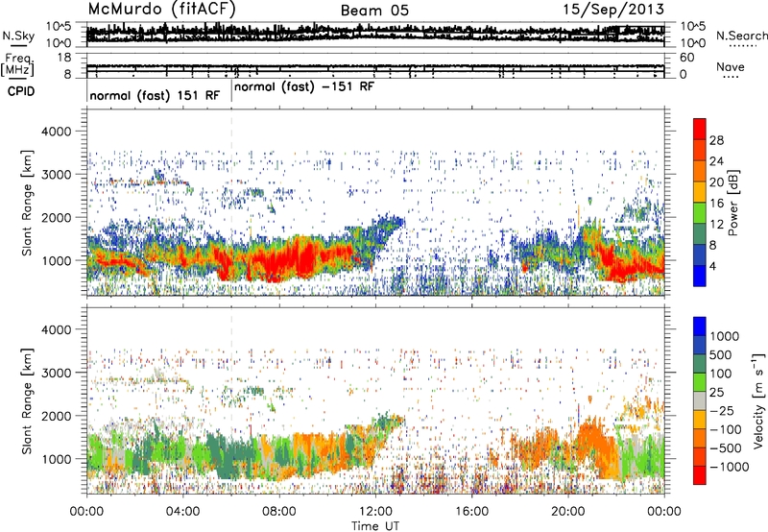The image size is (768, 532).
Task: Click the 'Power [dB]' colorbar label
Action: (733, 203)
